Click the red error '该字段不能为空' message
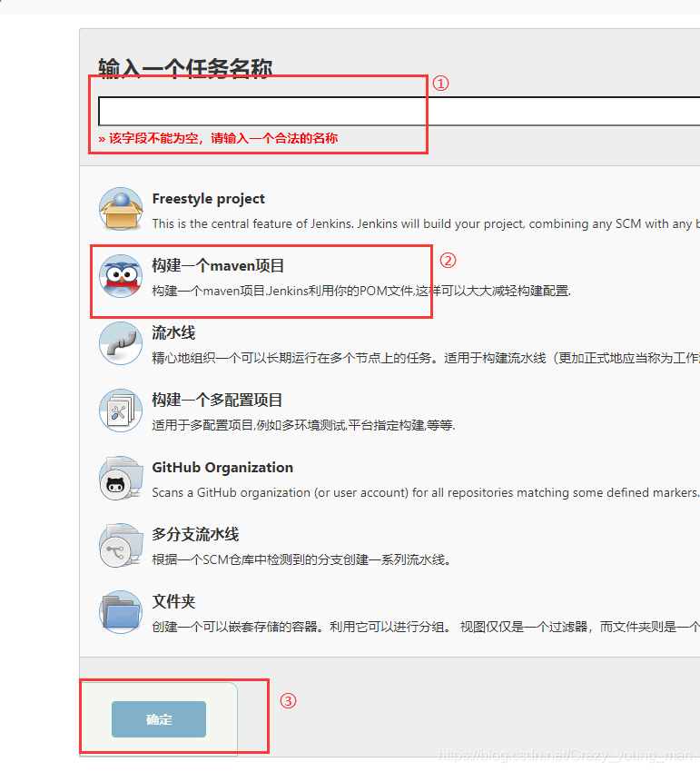Viewport: 700px width, 772px height. tap(218, 138)
